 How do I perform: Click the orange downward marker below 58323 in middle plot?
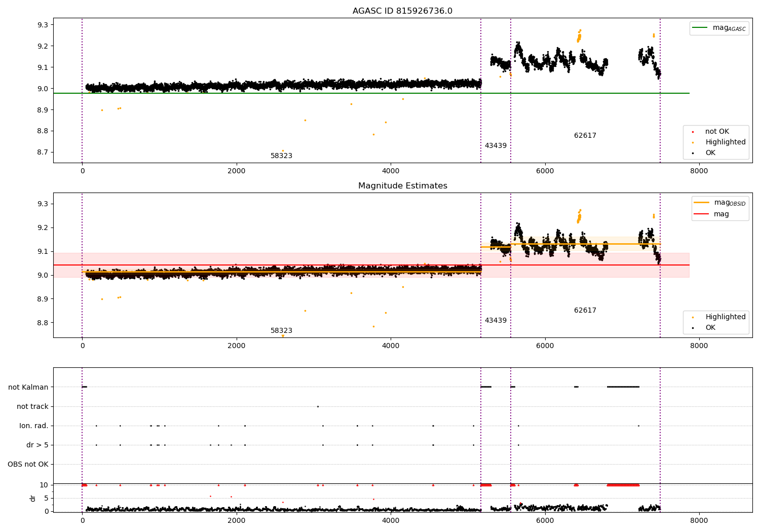click(x=283, y=336)
